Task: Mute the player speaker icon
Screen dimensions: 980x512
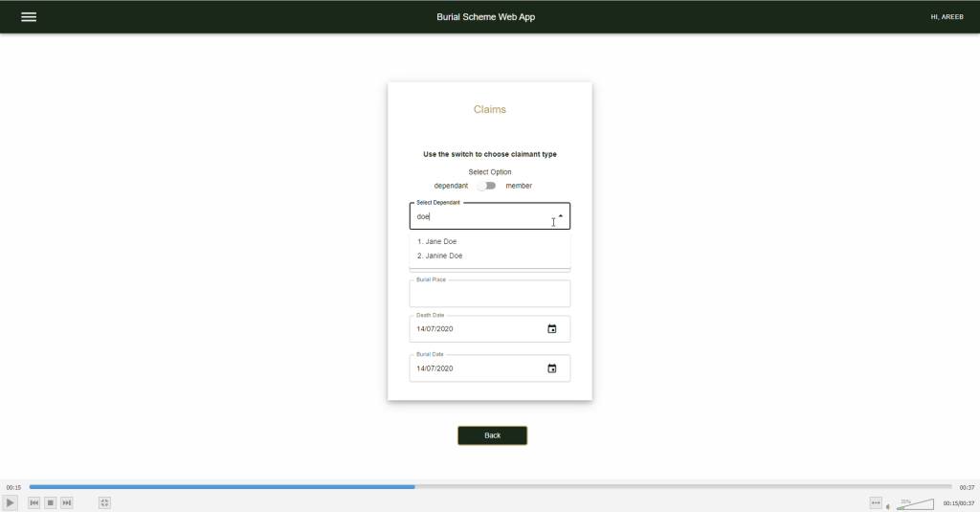Action: [x=888, y=504]
